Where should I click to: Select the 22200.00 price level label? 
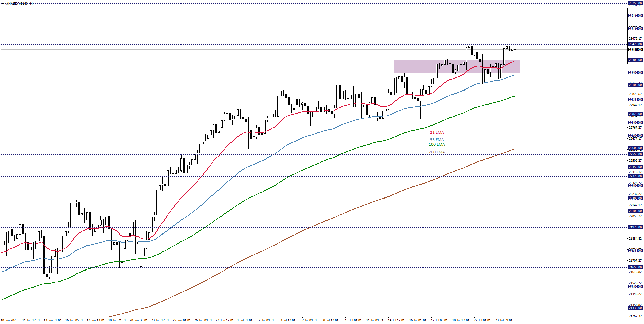click(x=635, y=199)
